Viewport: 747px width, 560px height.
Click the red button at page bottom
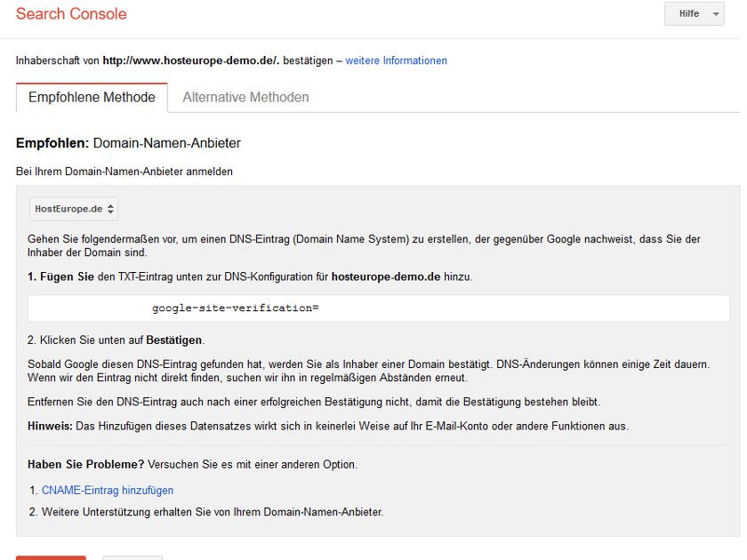coord(51,557)
